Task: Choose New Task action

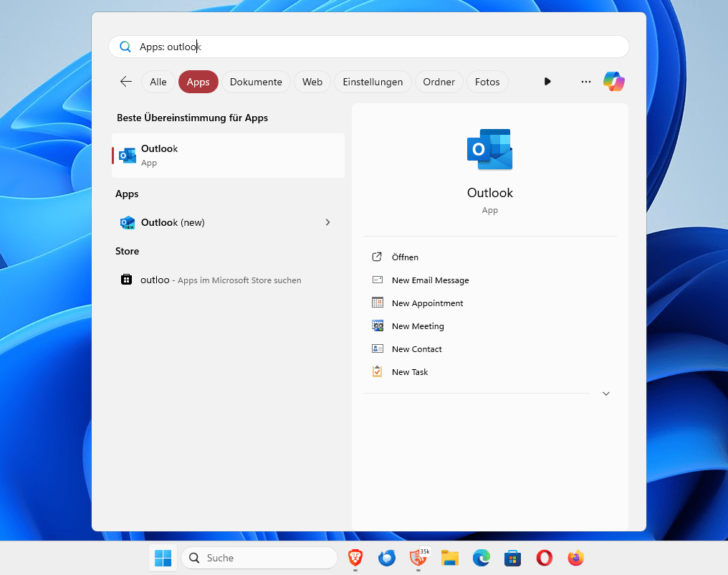Action: [410, 372]
